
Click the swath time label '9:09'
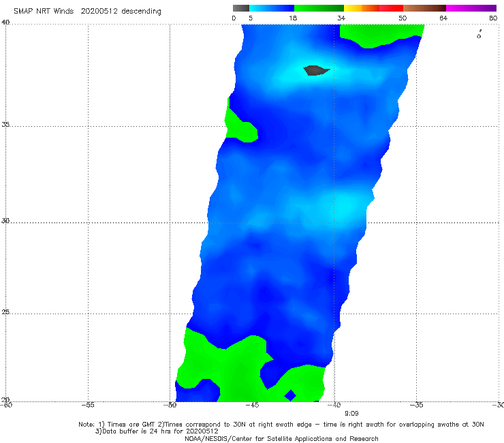pyautogui.click(x=351, y=414)
